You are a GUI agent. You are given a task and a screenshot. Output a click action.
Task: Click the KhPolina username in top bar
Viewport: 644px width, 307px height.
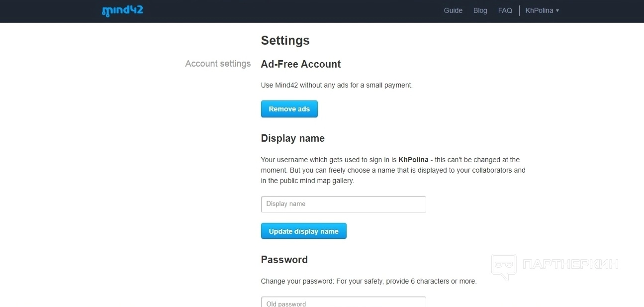click(539, 10)
